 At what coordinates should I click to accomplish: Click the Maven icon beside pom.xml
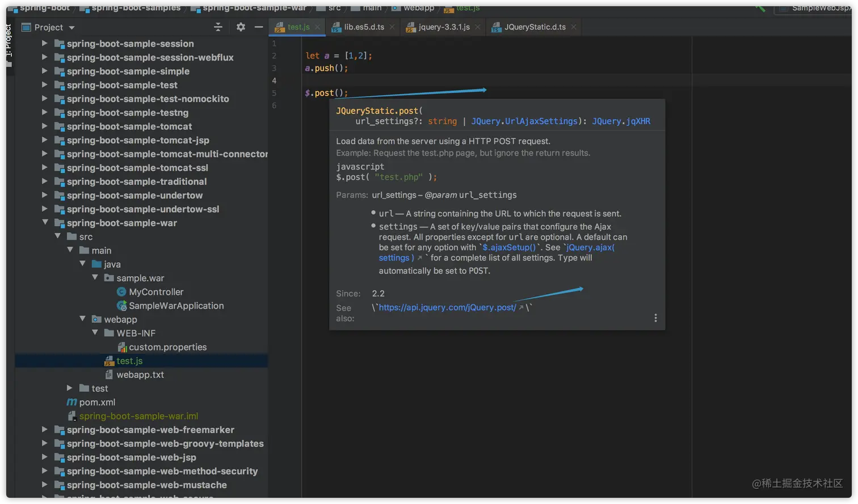pos(72,403)
